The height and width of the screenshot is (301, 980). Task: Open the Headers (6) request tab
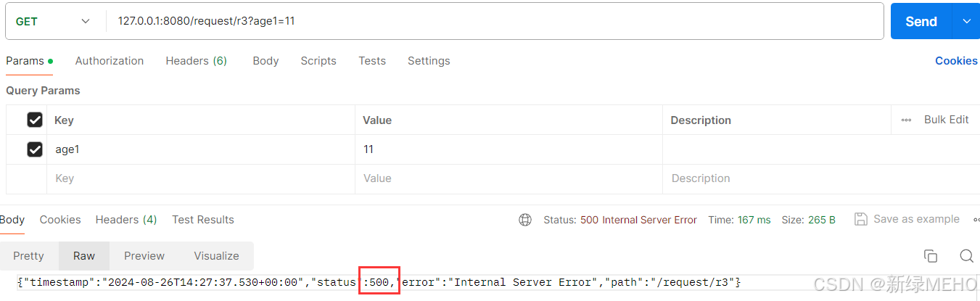(197, 61)
